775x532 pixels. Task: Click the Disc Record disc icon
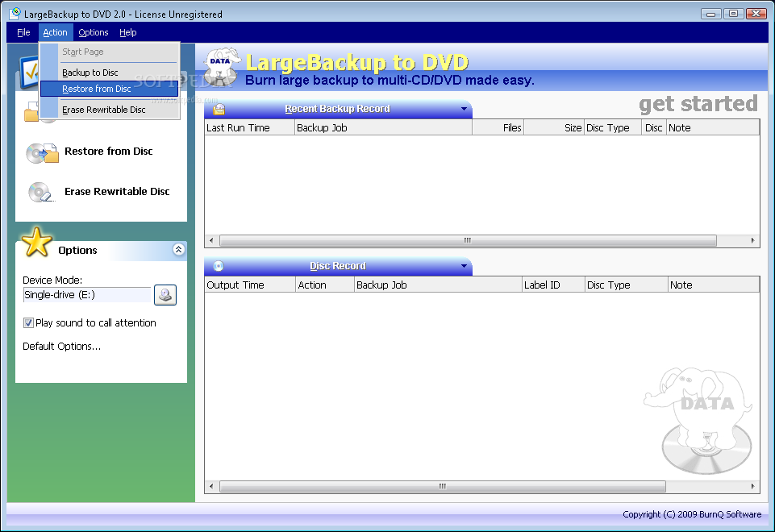point(218,266)
